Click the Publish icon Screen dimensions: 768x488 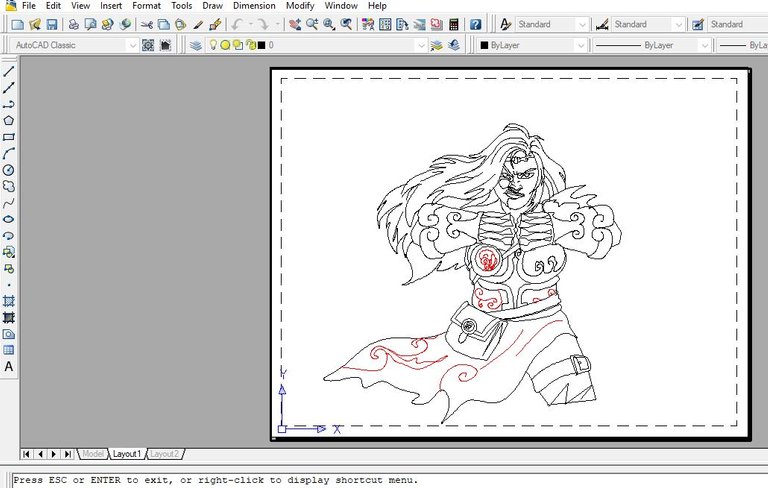(x=107, y=24)
